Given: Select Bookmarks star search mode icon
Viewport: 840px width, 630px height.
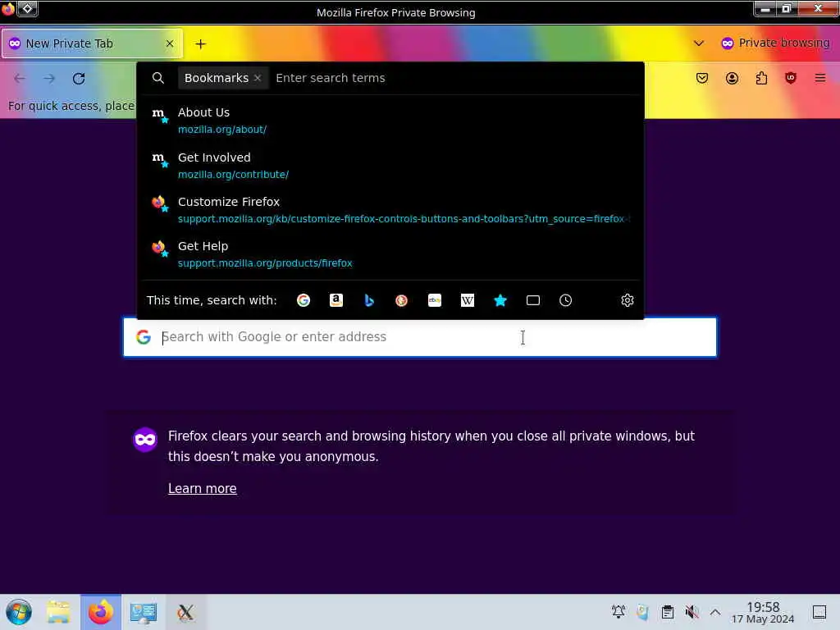Looking at the screenshot, I should click(x=500, y=300).
